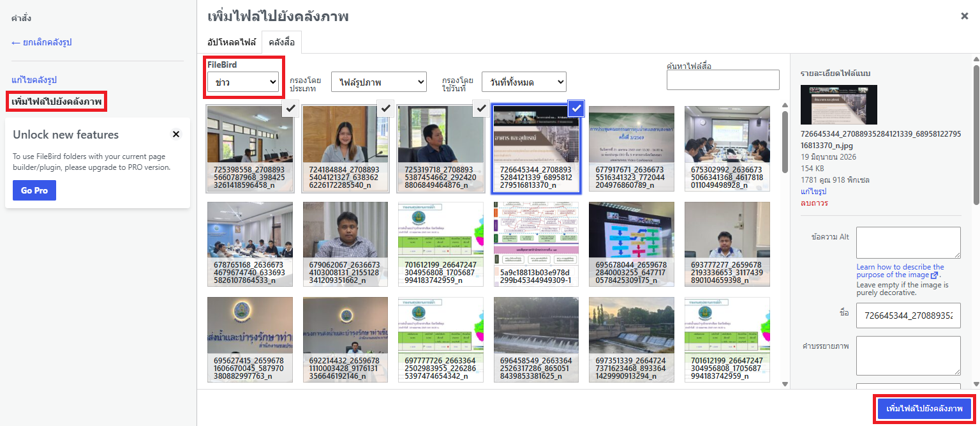This screenshot has height=426, width=980.
Task: Click the รายละเอียดไฟล์แนบ heading
Action: pyautogui.click(x=835, y=73)
